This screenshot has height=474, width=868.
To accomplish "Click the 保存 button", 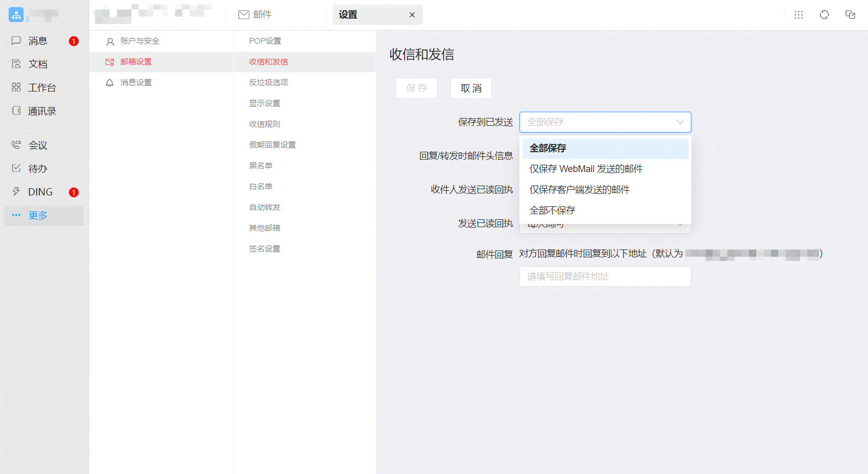I will tap(417, 88).
